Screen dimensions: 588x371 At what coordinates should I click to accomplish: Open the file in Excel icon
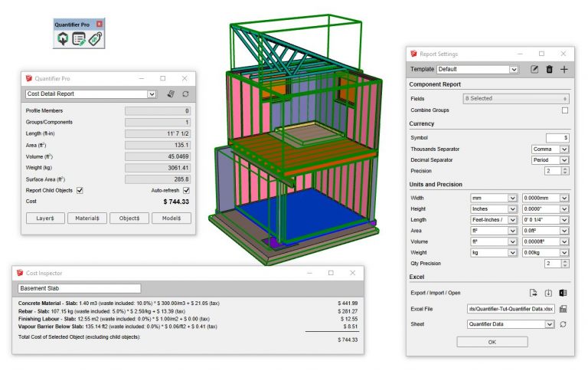point(563,293)
